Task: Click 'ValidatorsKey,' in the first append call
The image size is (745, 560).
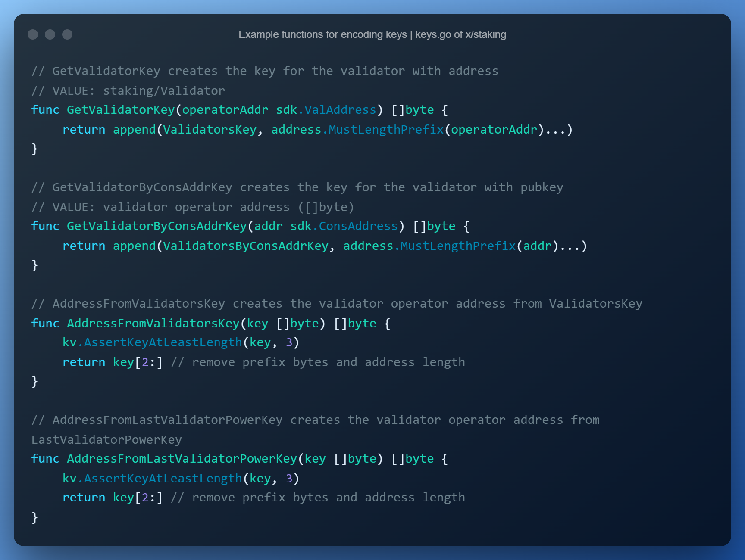Action: (x=213, y=130)
